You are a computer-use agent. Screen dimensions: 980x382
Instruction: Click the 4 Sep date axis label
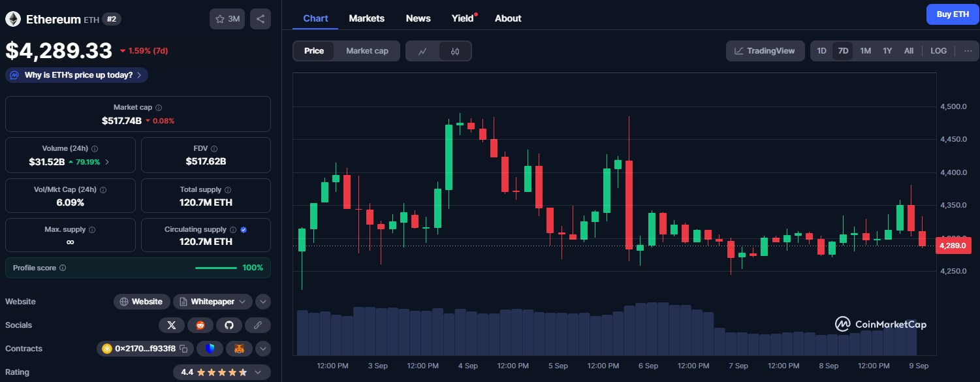point(468,366)
